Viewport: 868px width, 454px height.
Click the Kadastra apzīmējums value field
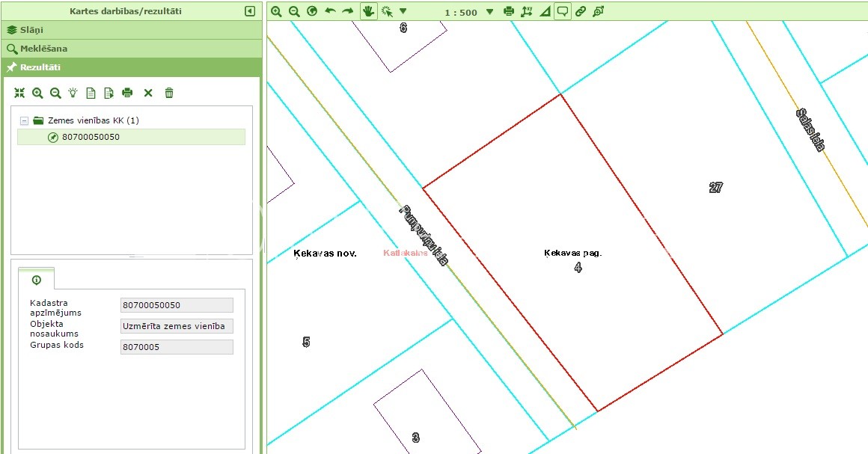177,305
